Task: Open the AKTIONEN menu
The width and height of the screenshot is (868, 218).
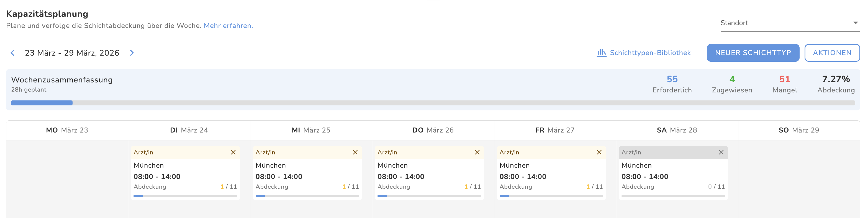Action: (832, 53)
